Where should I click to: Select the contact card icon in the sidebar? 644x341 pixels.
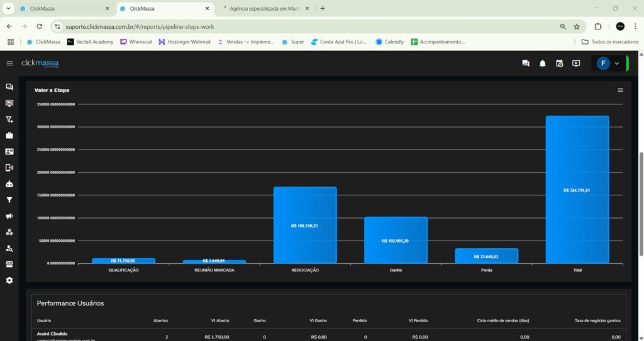click(x=9, y=151)
